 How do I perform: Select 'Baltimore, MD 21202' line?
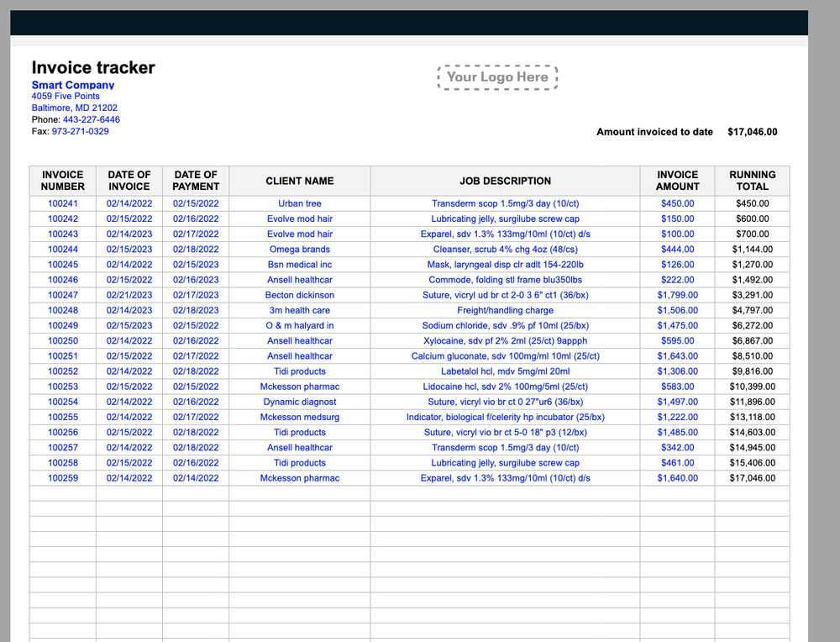[x=75, y=108]
